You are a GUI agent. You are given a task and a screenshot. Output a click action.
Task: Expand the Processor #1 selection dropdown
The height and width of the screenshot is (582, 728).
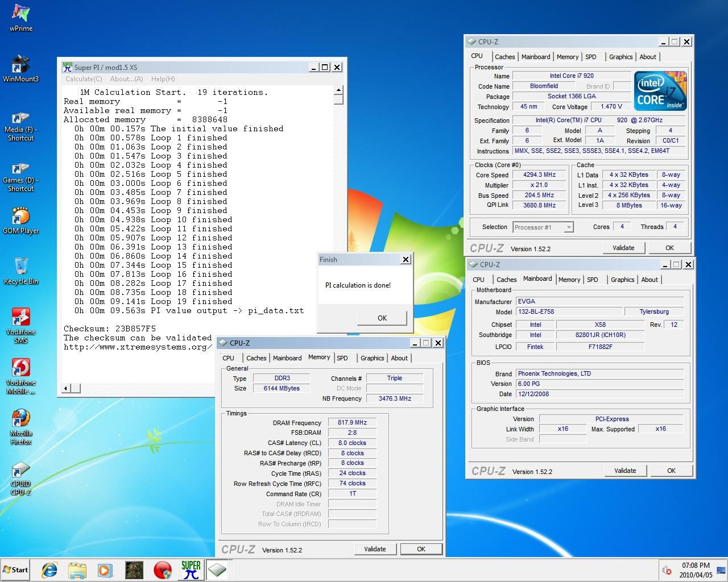(568, 227)
